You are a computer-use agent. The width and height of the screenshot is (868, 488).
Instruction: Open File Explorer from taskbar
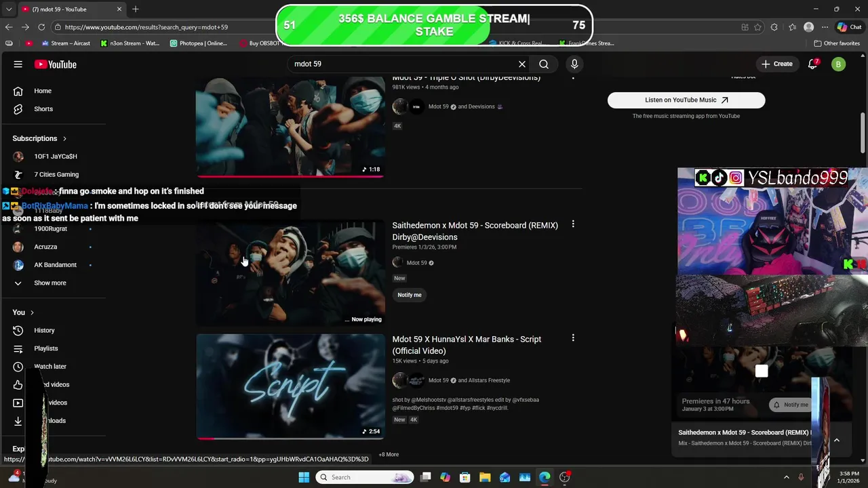coord(485,477)
